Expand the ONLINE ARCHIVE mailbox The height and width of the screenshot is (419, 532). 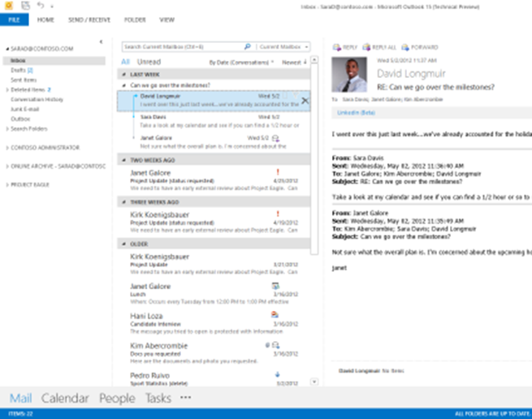[7, 166]
